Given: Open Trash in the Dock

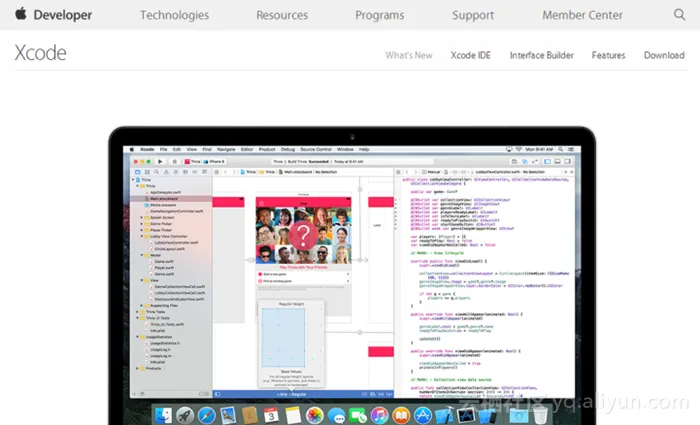Looking at the screenshot, I should click(540, 415).
